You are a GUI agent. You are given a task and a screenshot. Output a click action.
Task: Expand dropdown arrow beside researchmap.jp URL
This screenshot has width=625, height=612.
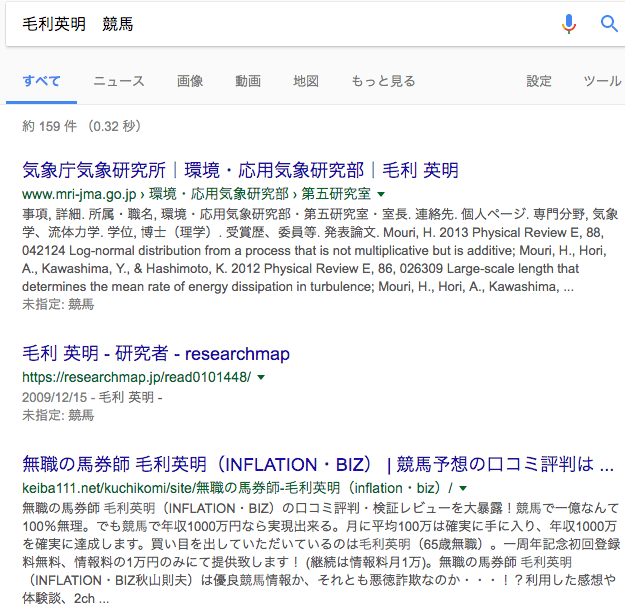(261, 377)
